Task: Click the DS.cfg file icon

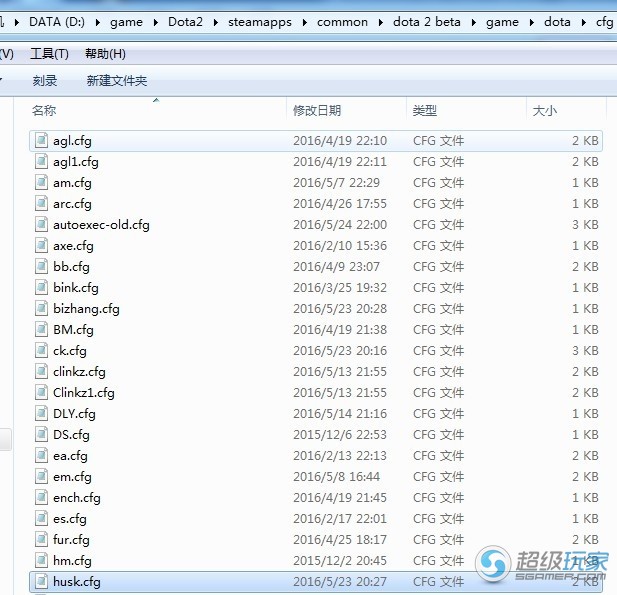Action: pos(41,434)
